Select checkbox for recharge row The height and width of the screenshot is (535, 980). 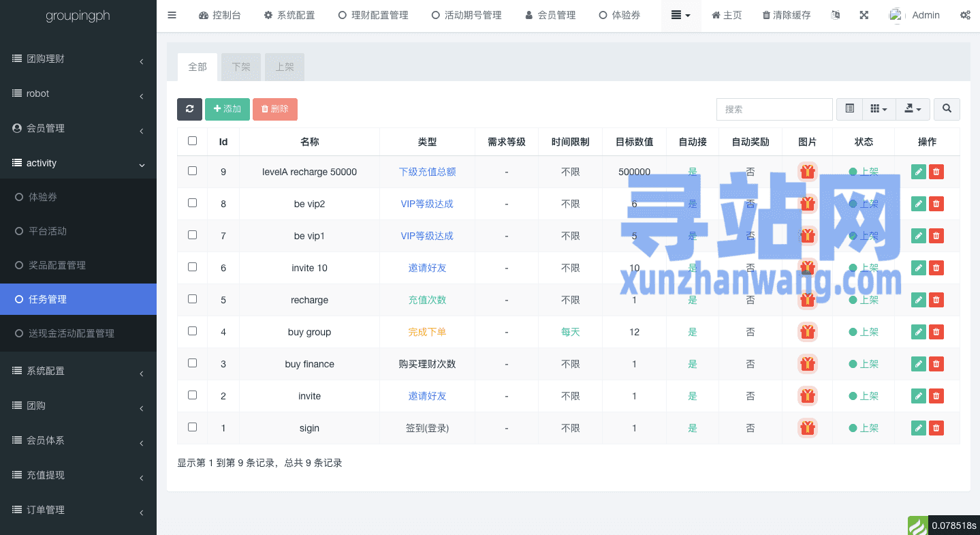pyautogui.click(x=192, y=299)
